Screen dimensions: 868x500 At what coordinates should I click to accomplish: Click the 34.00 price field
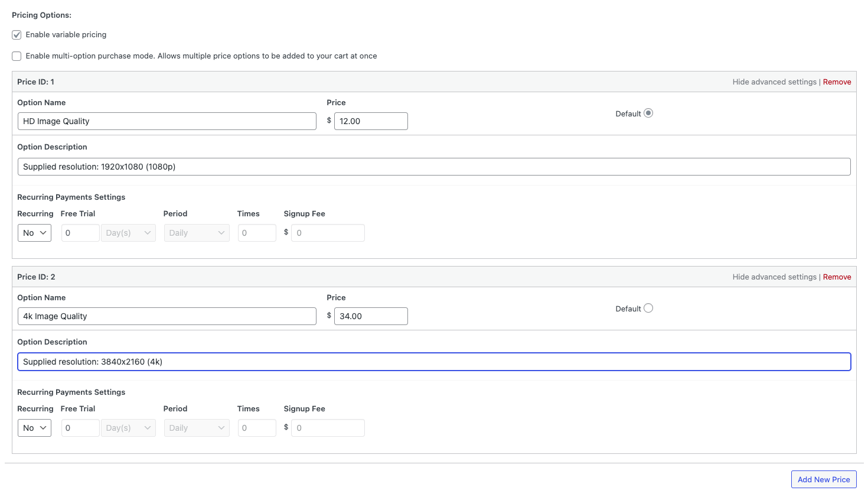pyautogui.click(x=371, y=316)
